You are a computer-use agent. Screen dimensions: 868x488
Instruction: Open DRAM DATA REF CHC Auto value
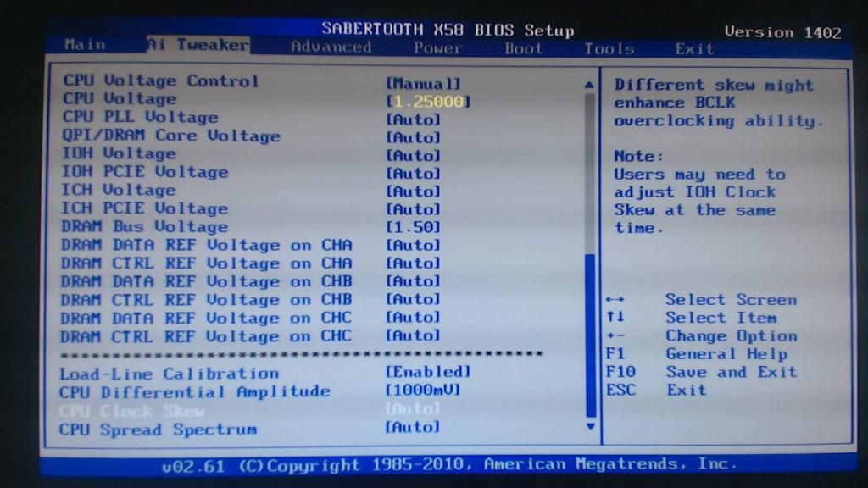[413, 318]
